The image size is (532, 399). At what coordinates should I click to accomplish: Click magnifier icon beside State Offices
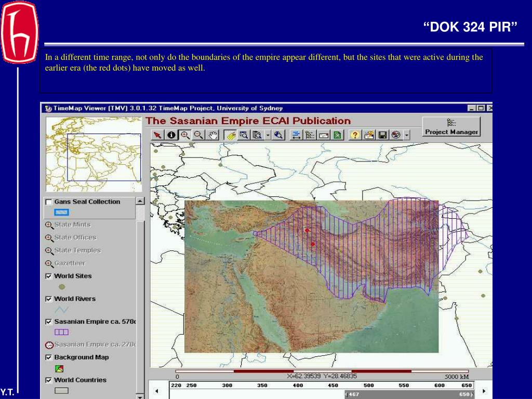[49, 238]
